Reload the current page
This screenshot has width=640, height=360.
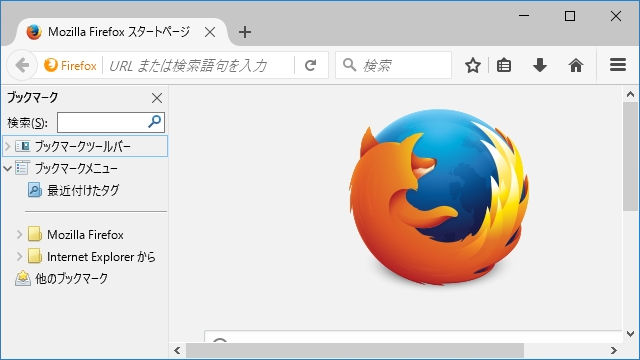pos(311,65)
